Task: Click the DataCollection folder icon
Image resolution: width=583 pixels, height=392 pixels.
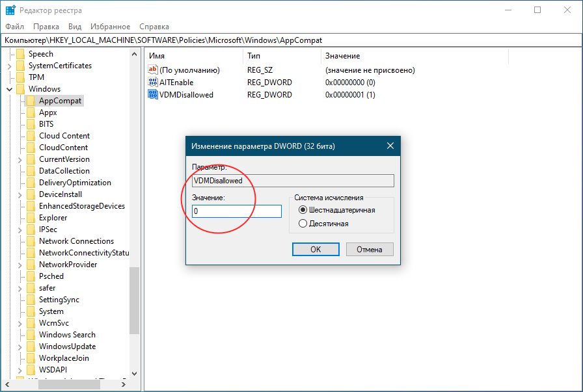Action: [x=31, y=171]
